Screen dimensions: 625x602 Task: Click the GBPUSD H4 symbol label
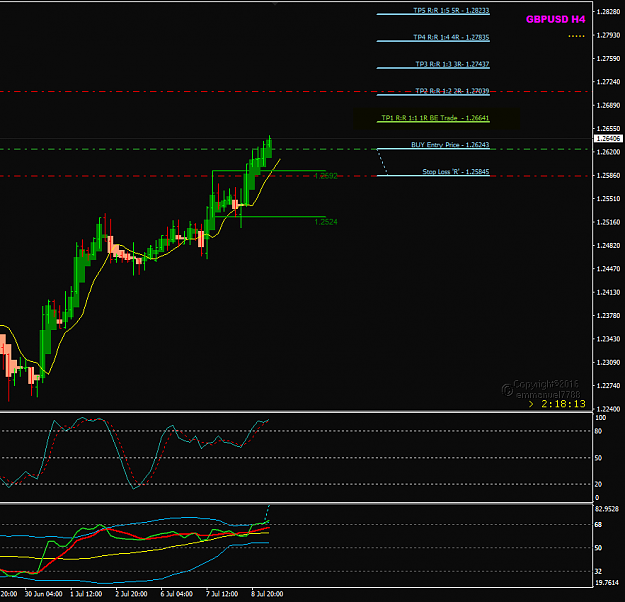tap(555, 19)
